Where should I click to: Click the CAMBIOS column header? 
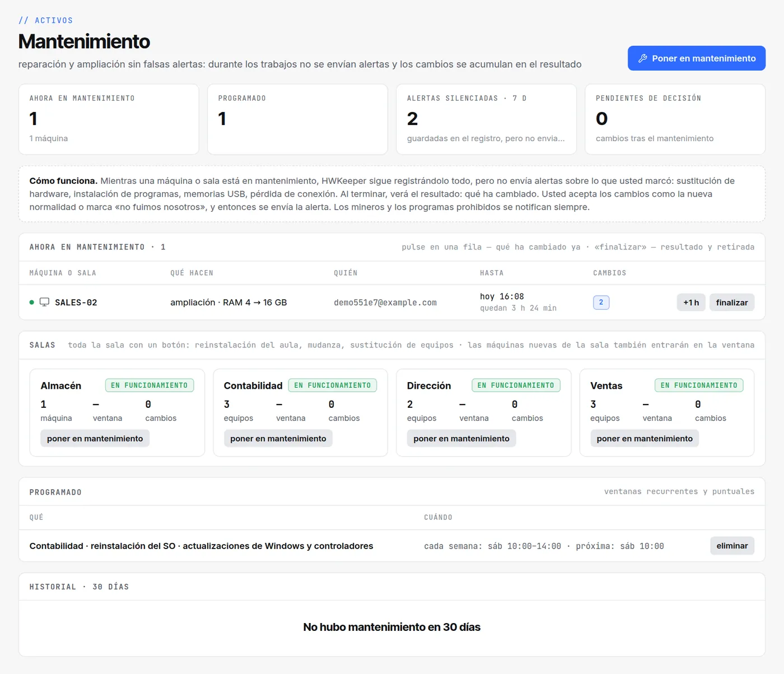coord(610,273)
